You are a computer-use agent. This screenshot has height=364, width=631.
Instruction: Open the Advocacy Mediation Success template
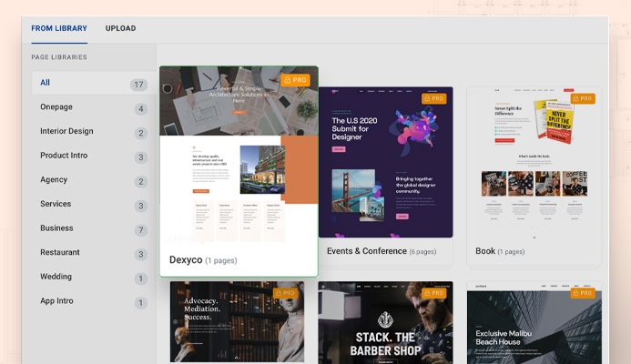[x=237, y=322]
